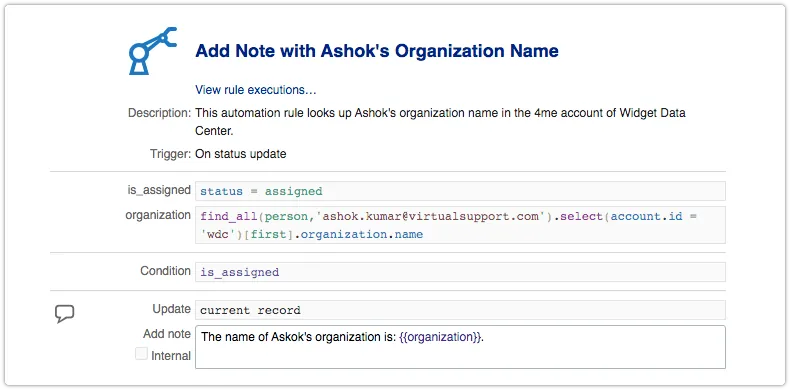Click the Description label

[159, 113]
